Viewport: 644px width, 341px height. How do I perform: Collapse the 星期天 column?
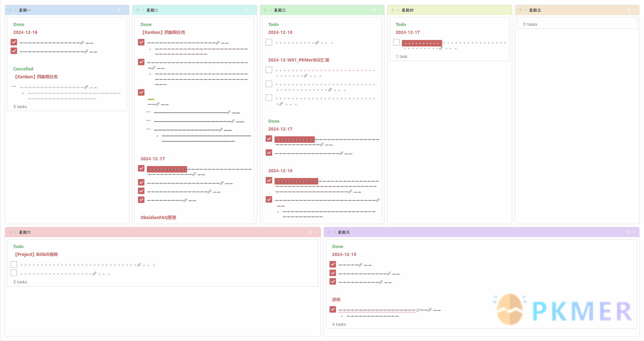coord(334,232)
